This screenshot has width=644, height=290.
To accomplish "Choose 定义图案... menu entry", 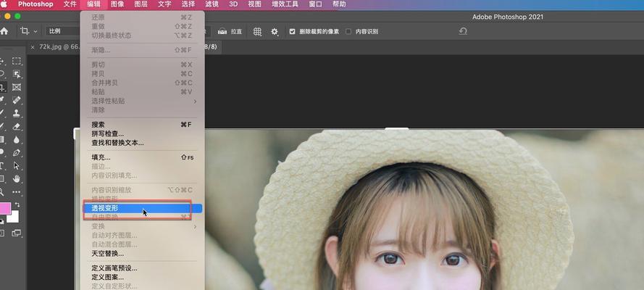I will point(143,277).
